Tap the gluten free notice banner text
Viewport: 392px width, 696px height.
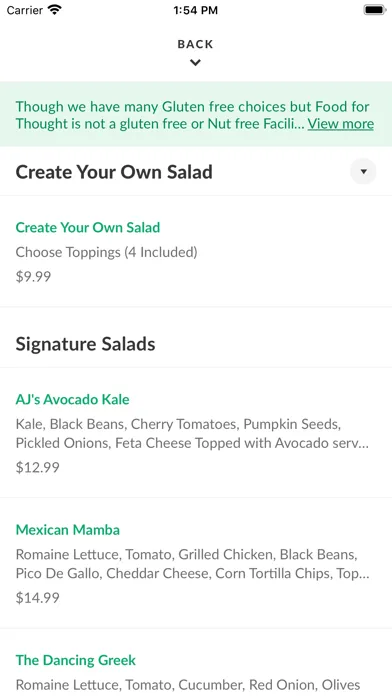click(194, 115)
